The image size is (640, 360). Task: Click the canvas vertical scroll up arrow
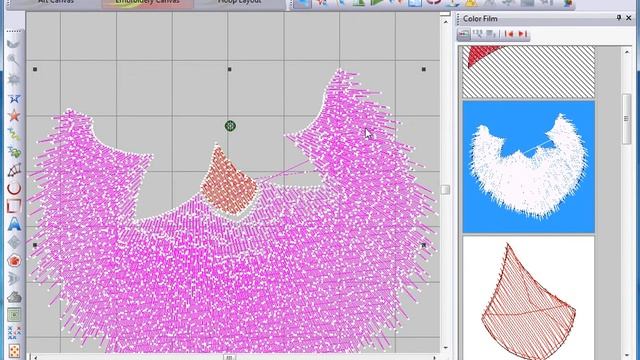[445, 22]
